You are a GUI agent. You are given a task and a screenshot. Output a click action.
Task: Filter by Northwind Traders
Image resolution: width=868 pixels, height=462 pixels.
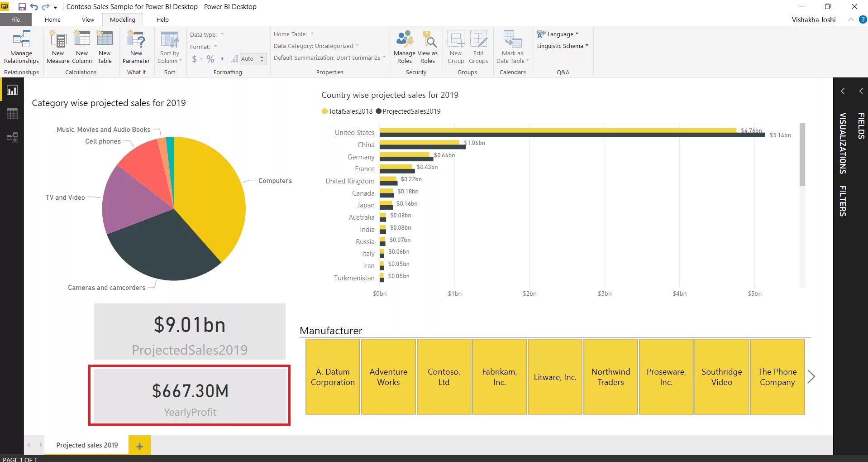pos(610,377)
